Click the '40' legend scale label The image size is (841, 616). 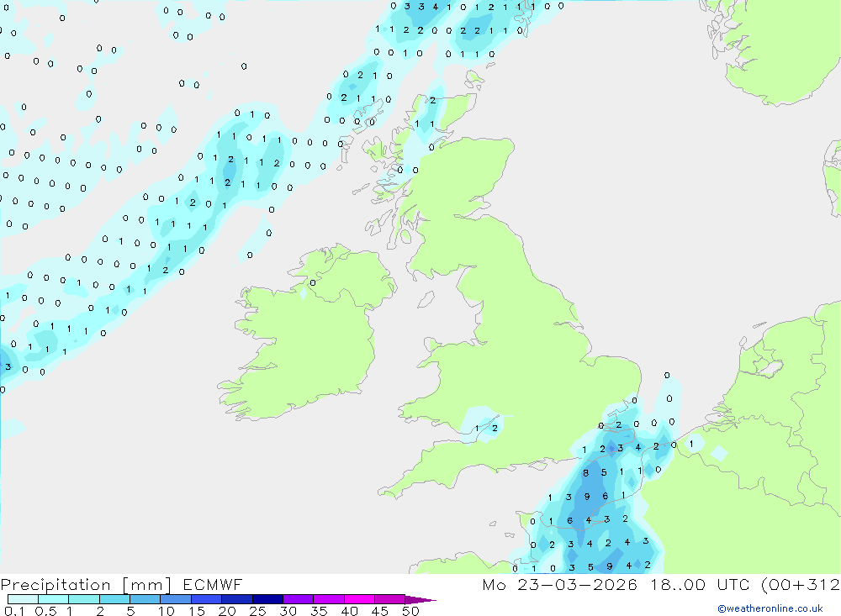coord(350,611)
